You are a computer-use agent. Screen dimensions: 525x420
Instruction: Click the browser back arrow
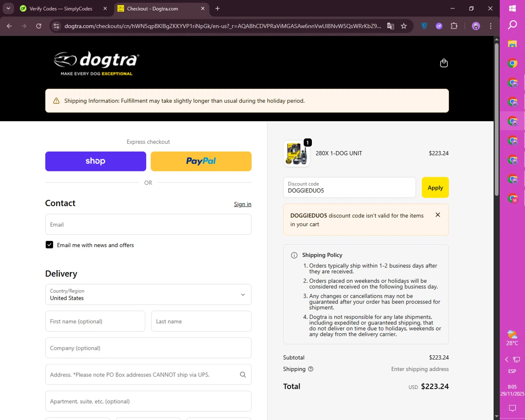tap(9, 26)
